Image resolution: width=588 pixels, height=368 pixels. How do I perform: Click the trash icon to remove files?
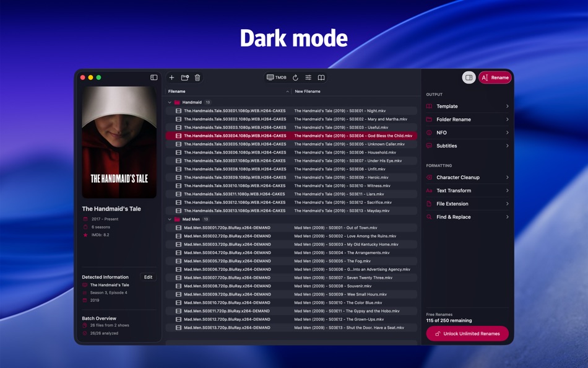197,77
